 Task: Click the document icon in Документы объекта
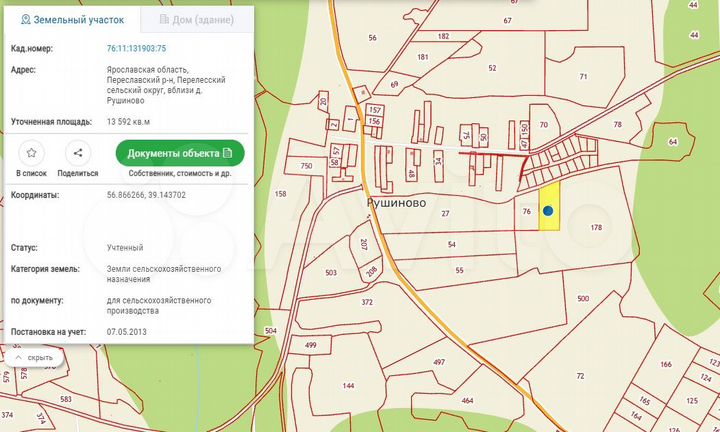pos(228,153)
